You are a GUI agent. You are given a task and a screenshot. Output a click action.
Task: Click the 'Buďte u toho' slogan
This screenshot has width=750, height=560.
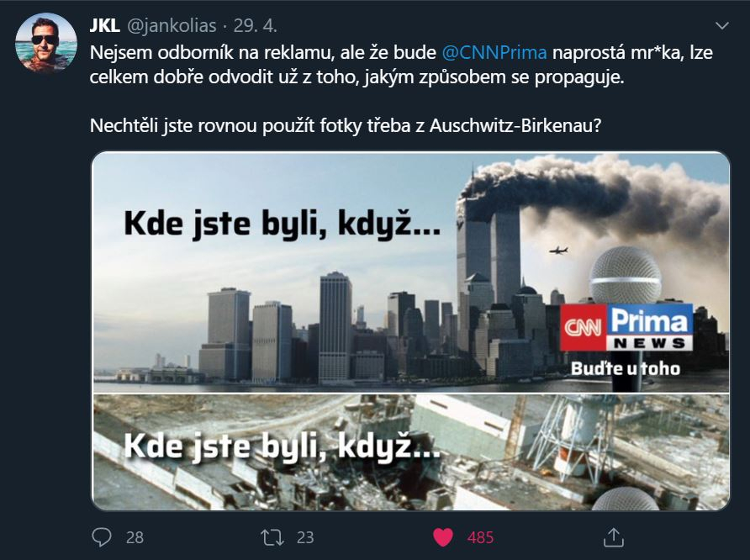click(x=626, y=369)
